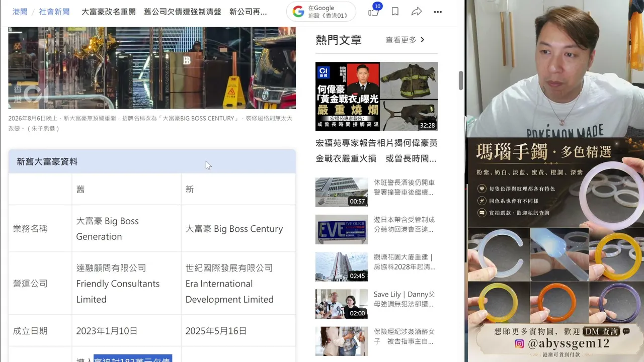644x362 pixels.
Task: Click the 大富豪 Big Boss Century cell
Action: 238,229
